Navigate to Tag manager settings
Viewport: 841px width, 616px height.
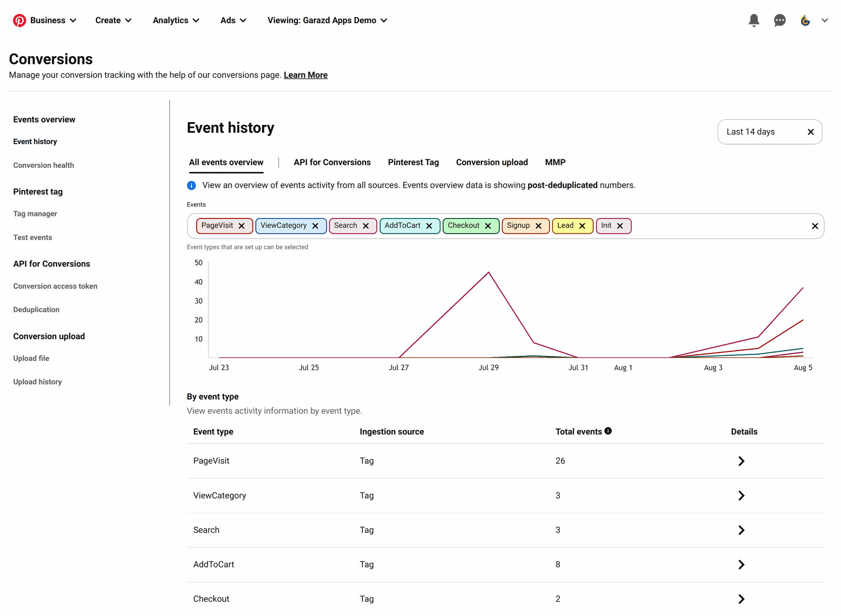(36, 213)
